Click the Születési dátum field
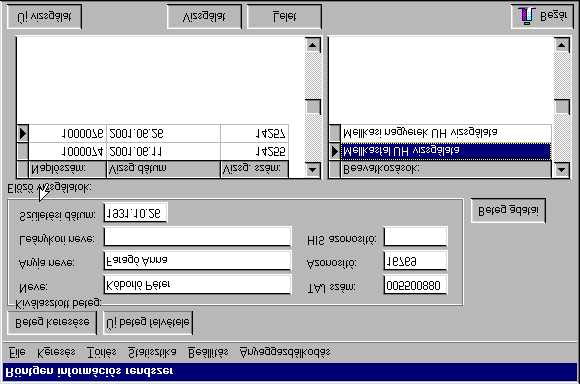The image size is (580, 384). 136,213
